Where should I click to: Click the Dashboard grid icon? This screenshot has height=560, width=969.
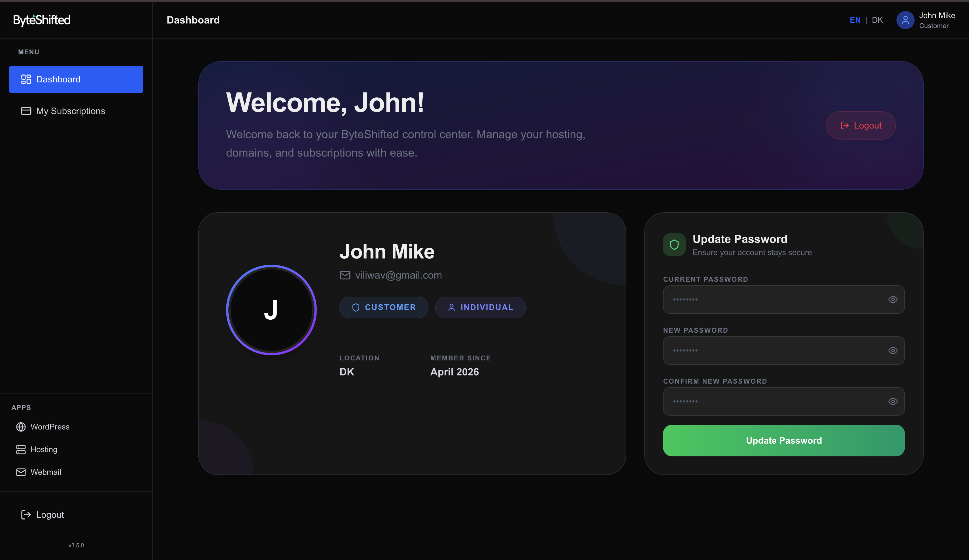[x=26, y=79]
